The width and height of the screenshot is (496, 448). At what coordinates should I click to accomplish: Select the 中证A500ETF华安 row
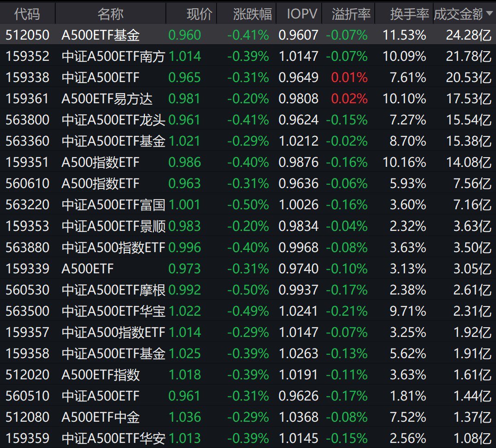[x=113, y=438]
